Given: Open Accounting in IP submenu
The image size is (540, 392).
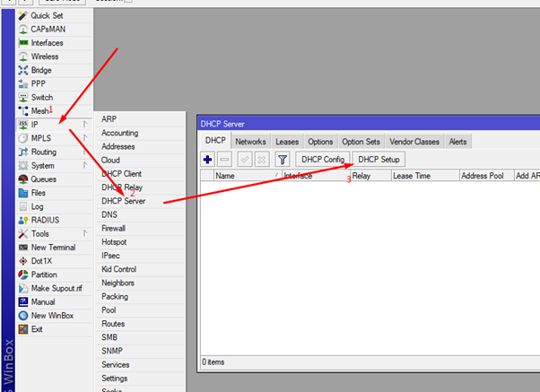Looking at the screenshot, I should coord(140,133).
